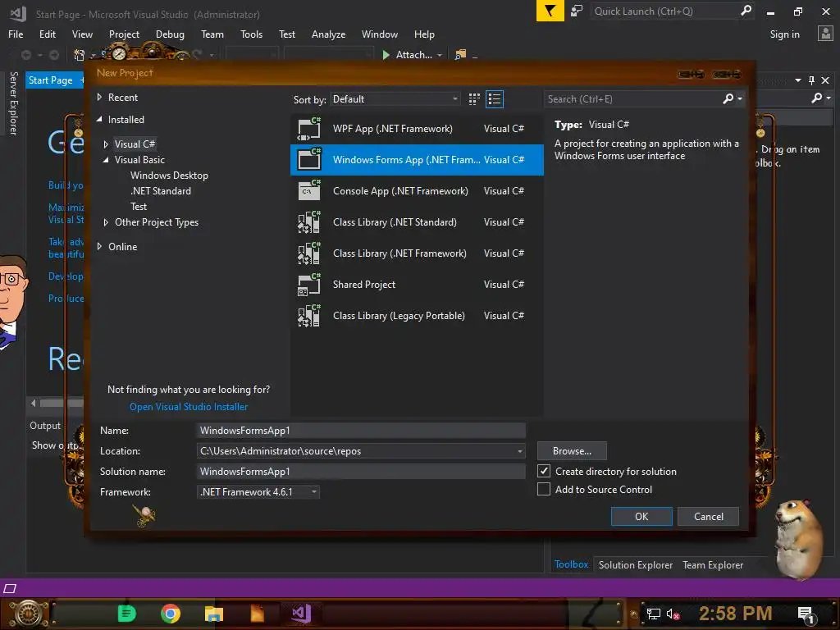Click the Visual Studio taskbar icon
The height and width of the screenshot is (630, 840).
301,614
